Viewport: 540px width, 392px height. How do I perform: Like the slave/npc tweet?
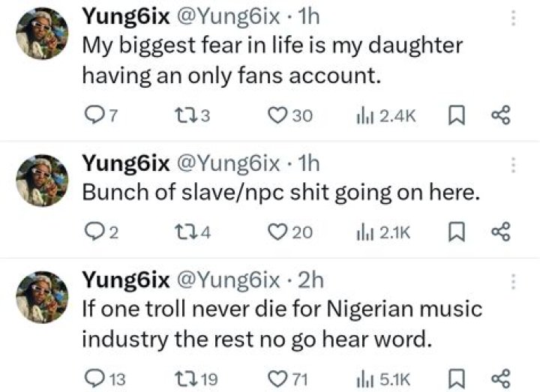click(278, 232)
